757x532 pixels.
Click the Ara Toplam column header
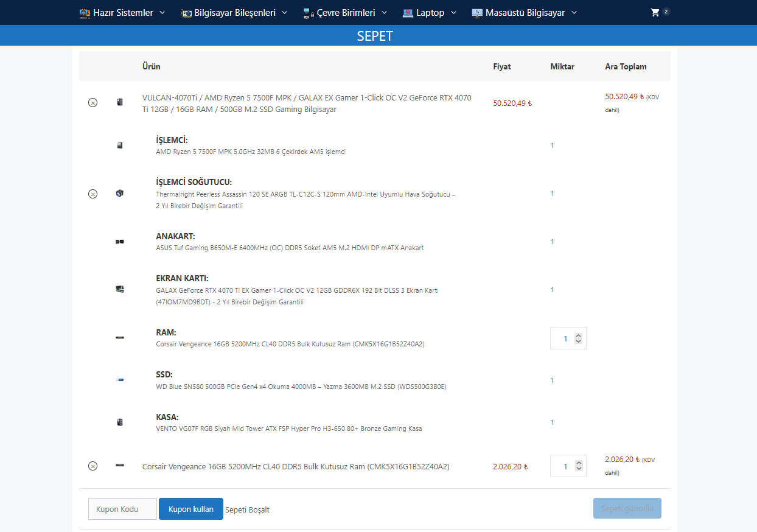coord(626,66)
